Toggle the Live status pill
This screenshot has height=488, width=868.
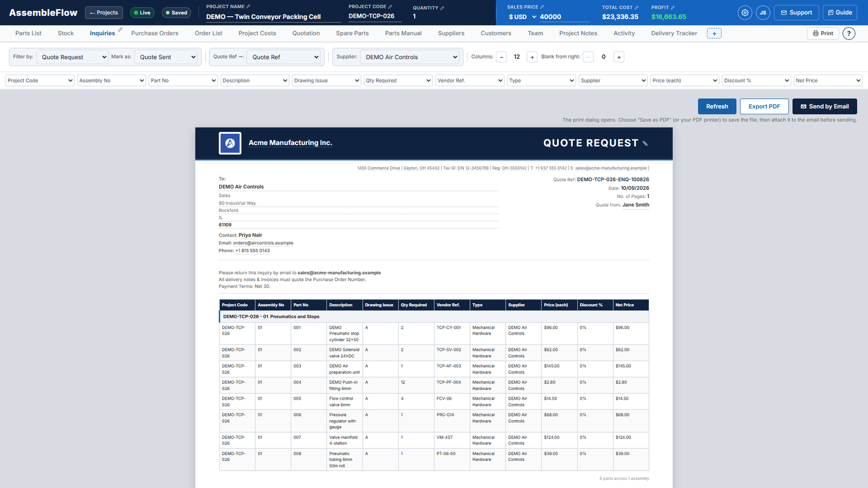point(142,12)
